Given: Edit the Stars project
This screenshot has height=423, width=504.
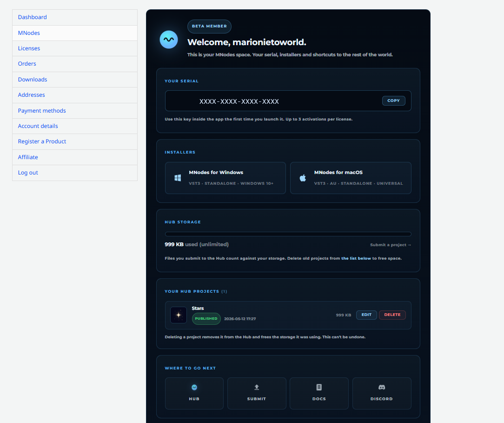Looking at the screenshot, I should click(366, 315).
